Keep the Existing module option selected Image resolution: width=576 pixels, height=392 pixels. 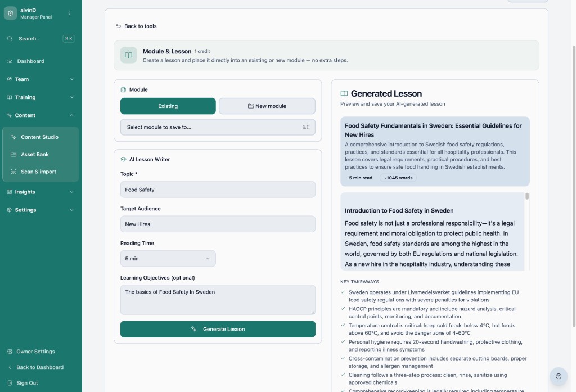pyautogui.click(x=169, y=106)
